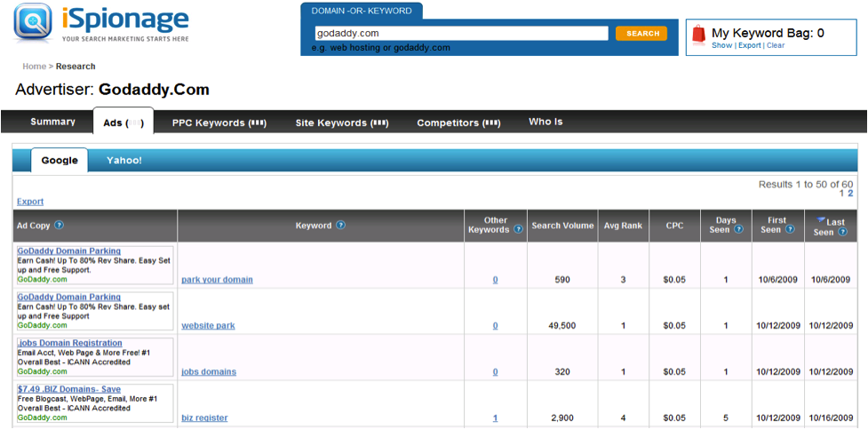Open the Who Is tab
This screenshot has width=868, height=429.
545,122
